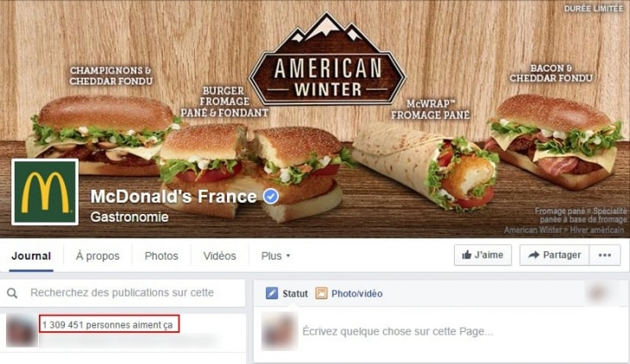Go to the Vidéos tab
This screenshot has width=630, height=364.
[219, 256]
